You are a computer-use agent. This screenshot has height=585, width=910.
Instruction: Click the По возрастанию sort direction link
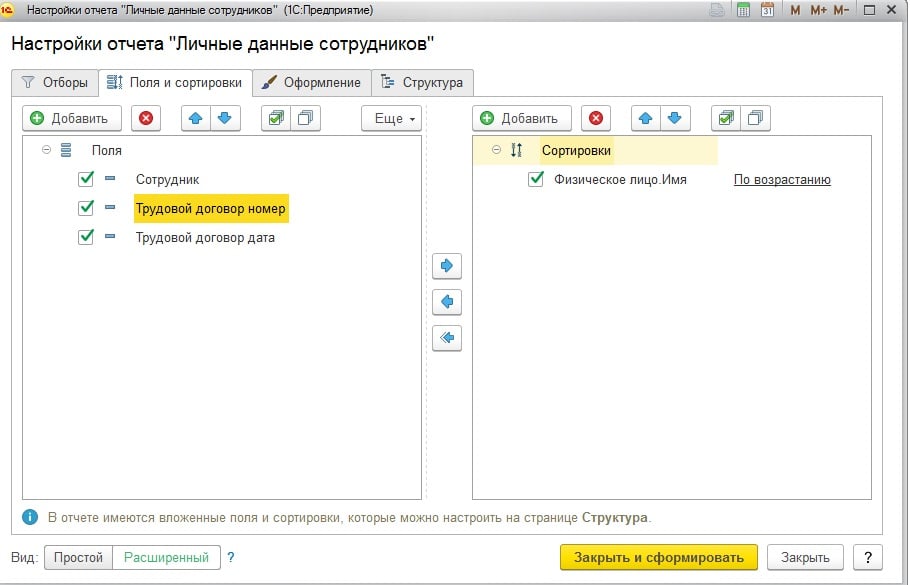[782, 180]
